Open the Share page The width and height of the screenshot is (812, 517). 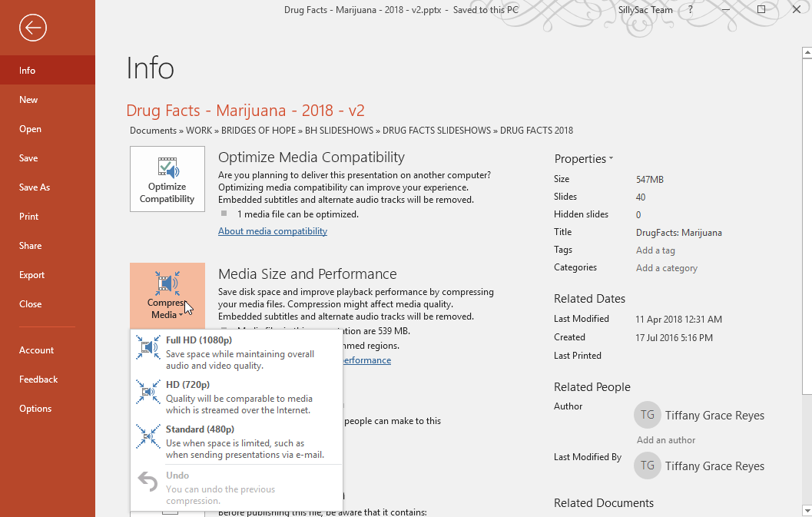coord(48,246)
